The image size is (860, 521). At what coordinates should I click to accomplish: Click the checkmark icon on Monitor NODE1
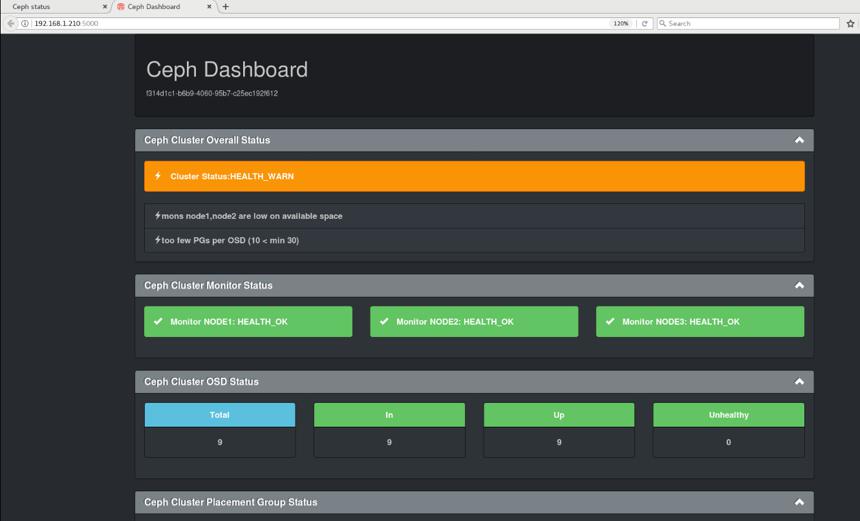tap(158, 321)
